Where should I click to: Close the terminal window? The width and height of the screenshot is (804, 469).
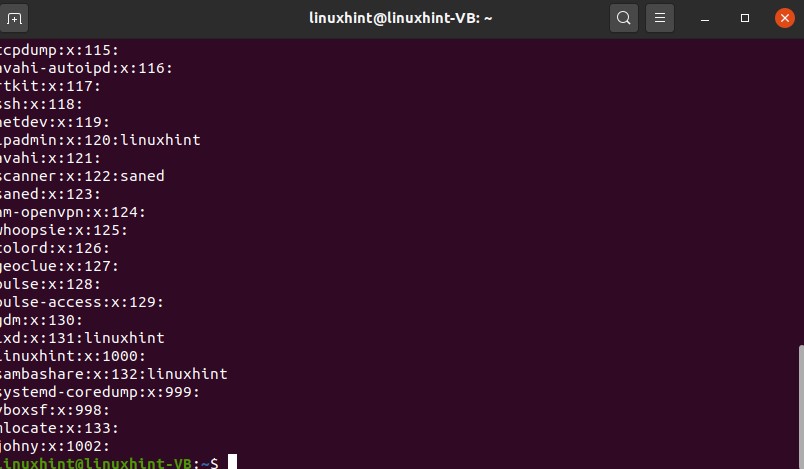point(783,18)
